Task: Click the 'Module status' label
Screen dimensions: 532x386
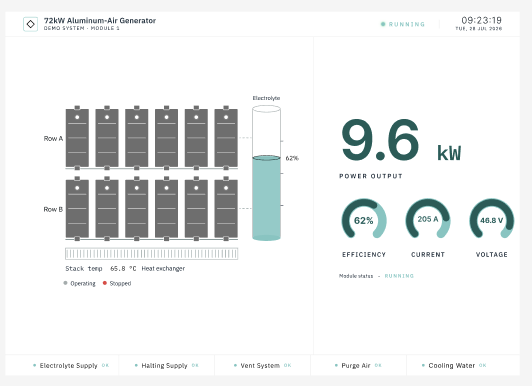Action: (356, 276)
